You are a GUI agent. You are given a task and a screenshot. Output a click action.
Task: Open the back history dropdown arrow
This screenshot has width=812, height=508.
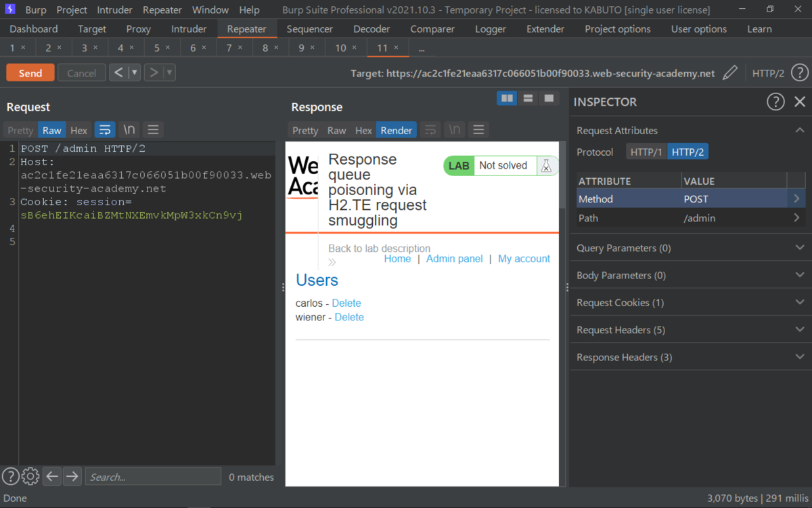134,72
